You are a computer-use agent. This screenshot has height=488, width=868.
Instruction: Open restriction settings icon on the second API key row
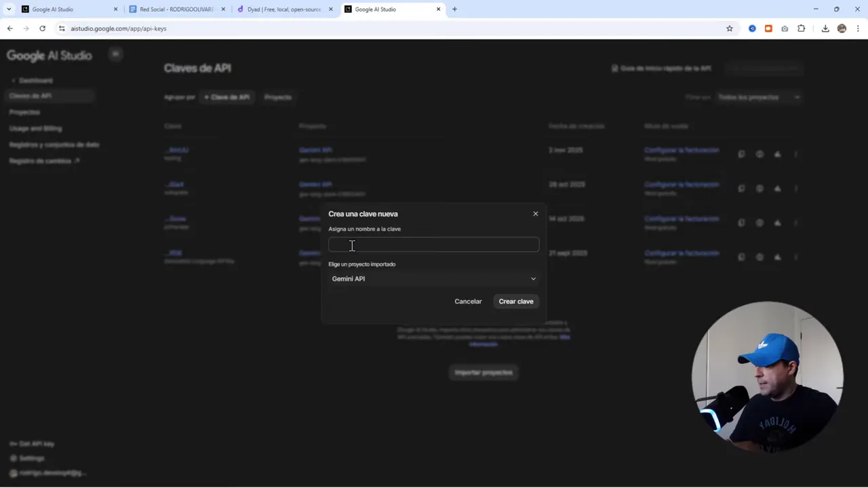(x=759, y=188)
